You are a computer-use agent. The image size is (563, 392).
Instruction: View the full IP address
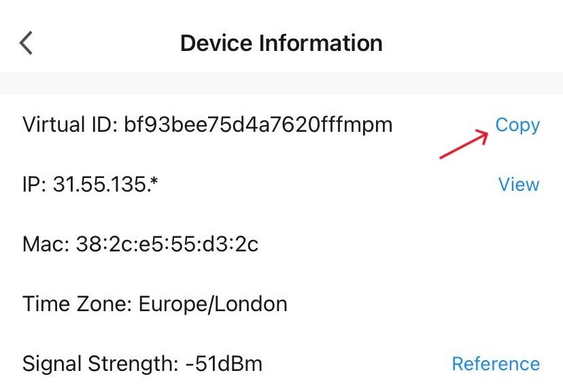519,184
